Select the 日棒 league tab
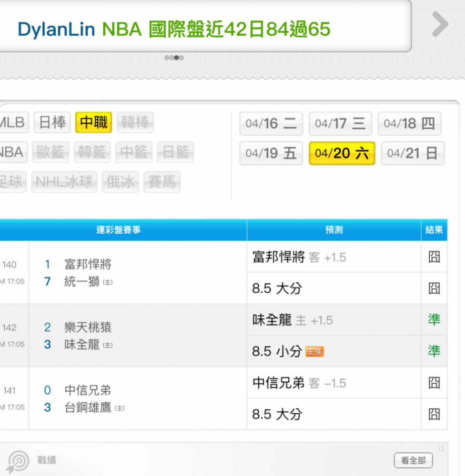465x476 pixels. tap(52, 122)
